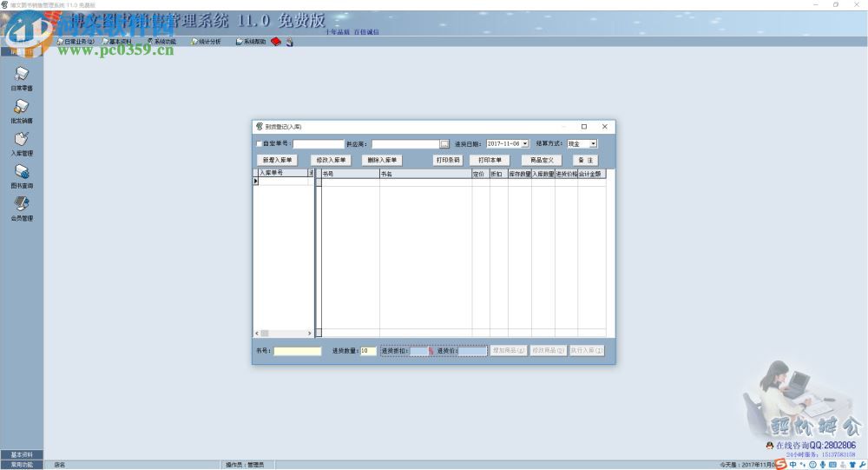Click the 打印条码 button
This screenshot has width=868, height=470.
[448, 160]
